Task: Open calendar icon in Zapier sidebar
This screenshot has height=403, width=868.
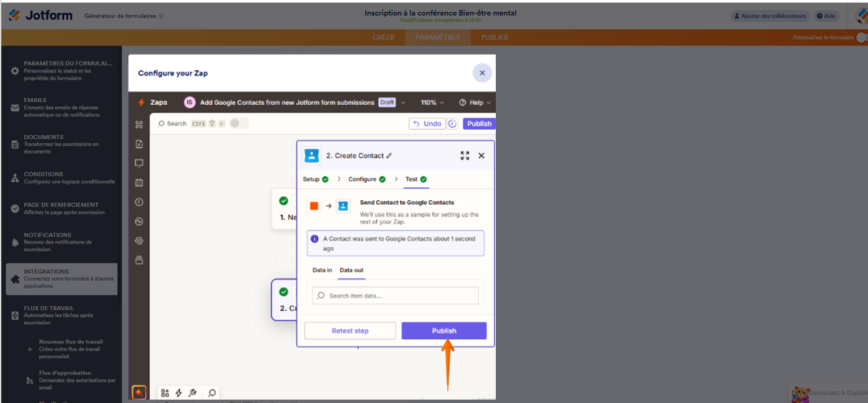Action: click(x=139, y=183)
